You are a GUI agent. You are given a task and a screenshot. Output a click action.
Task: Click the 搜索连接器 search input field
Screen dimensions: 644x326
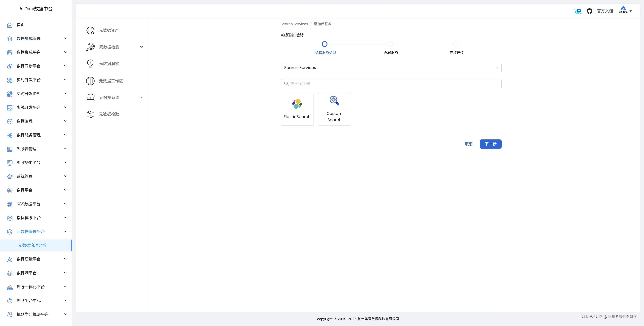[x=391, y=84]
